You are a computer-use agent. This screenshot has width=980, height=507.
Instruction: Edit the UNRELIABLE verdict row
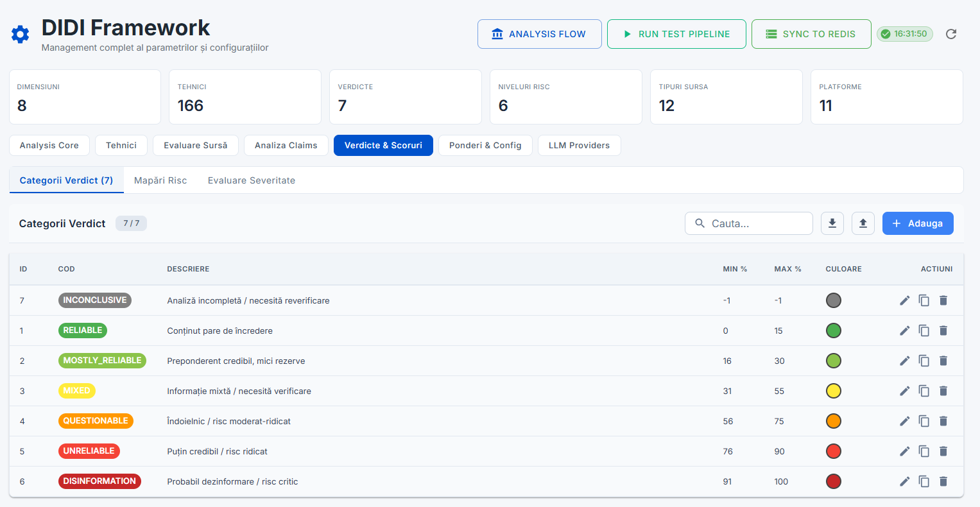(x=905, y=451)
